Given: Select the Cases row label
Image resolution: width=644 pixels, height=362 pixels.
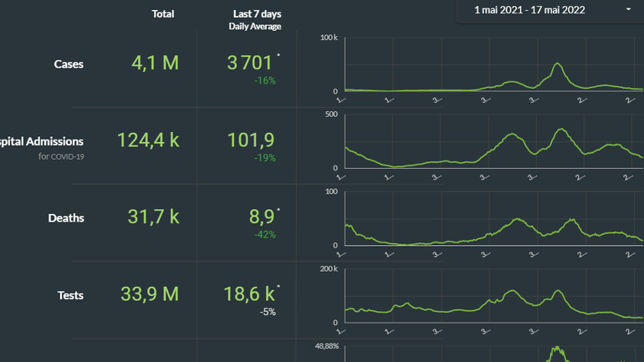Looking at the screenshot, I should (x=69, y=64).
